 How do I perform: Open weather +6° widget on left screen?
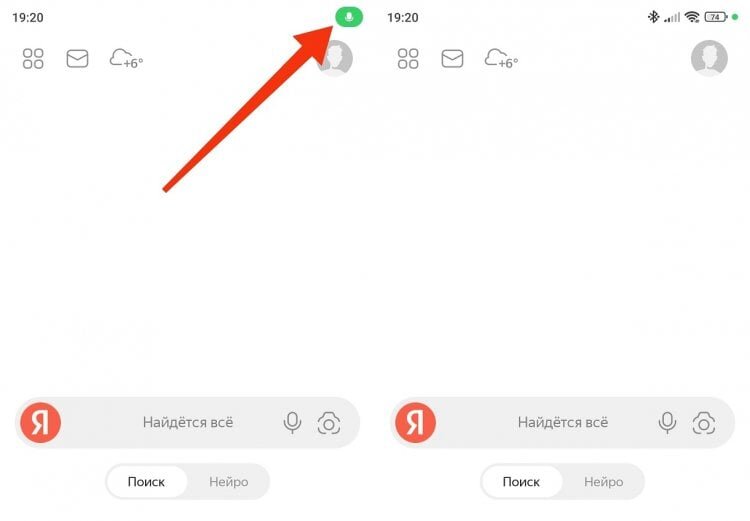[x=126, y=58]
